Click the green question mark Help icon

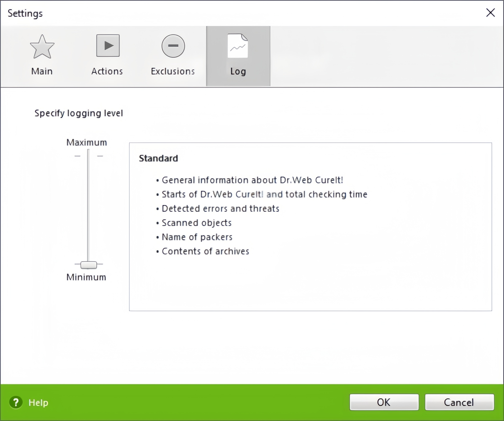16,402
